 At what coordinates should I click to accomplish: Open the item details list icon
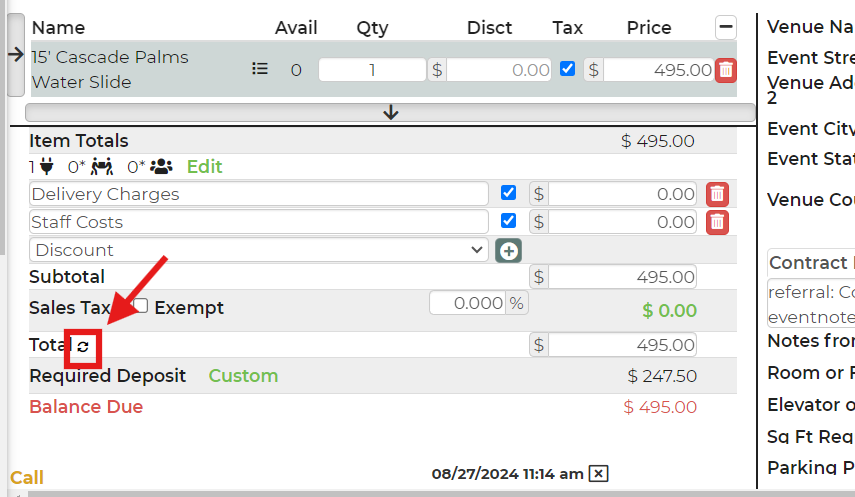pyautogui.click(x=260, y=69)
